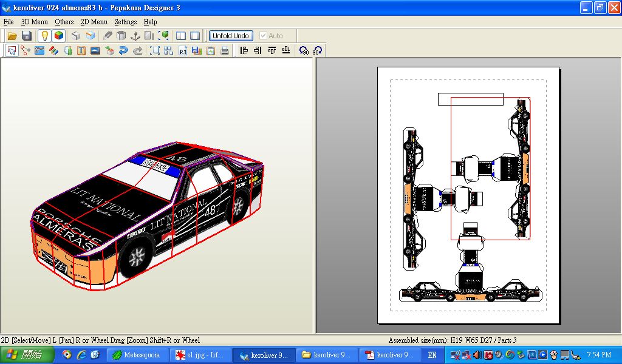This screenshot has height=364, width=622.
Task: Rotate 90 degrees counterclockwise icon
Action: [x=304, y=51]
